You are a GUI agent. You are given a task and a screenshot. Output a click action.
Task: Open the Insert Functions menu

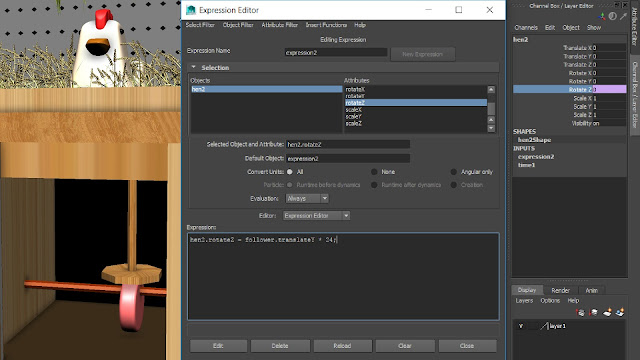pos(326,25)
